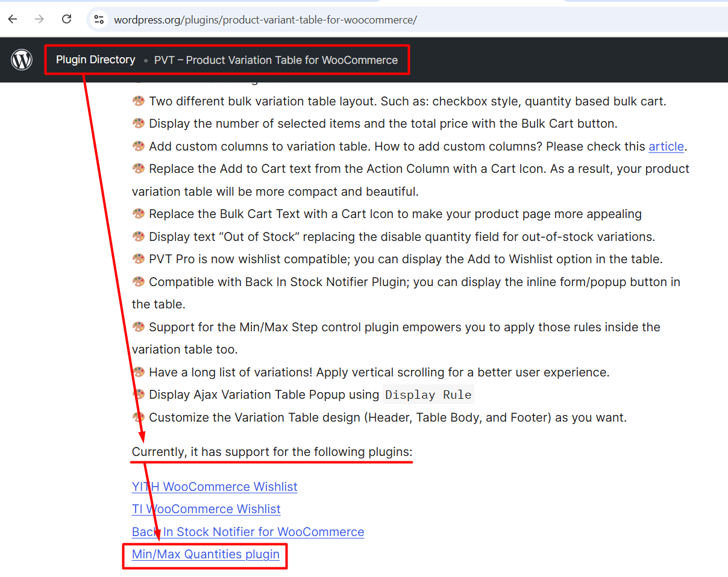Click the PVT – Product Variation Table for WooCommerce title
728x577 pixels.
tap(276, 60)
